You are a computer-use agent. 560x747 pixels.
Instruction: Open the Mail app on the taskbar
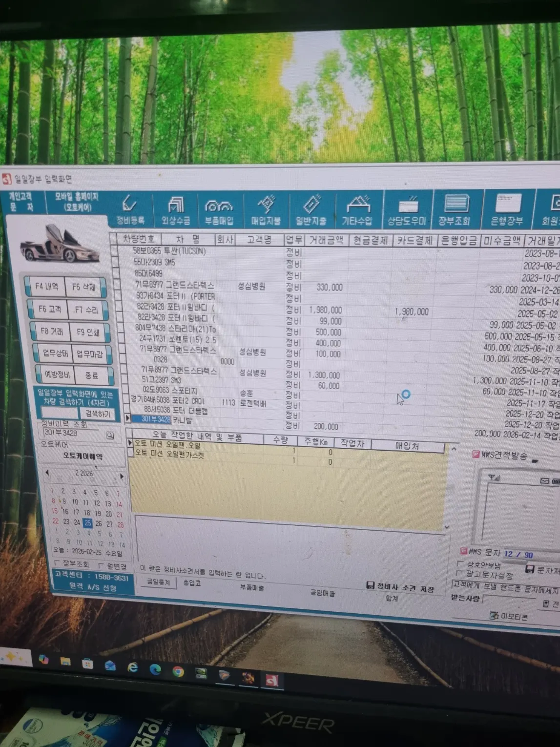coord(110,665)
